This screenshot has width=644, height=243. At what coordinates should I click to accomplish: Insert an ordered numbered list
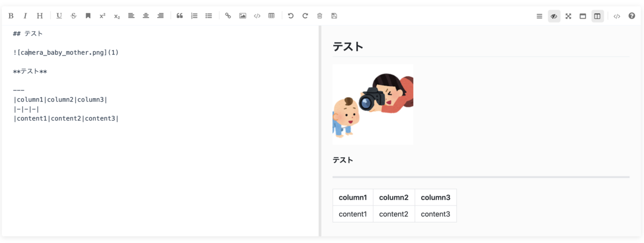pos(194,16)
